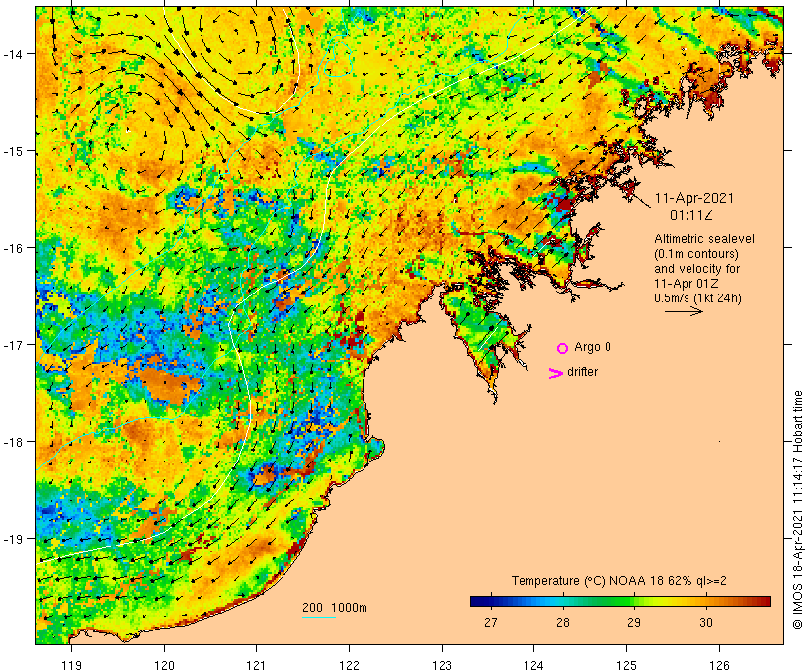Click the 0.5m/s velocity scale arrow
The width and height of the screenshot is (810, 672).
tap(684, 311)
